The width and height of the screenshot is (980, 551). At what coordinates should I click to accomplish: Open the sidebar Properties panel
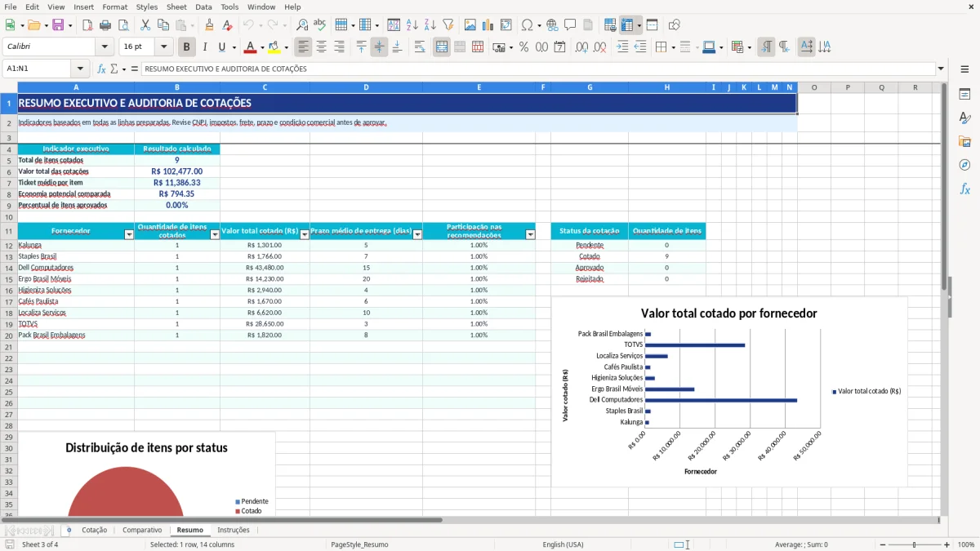(x=964, y=94)
